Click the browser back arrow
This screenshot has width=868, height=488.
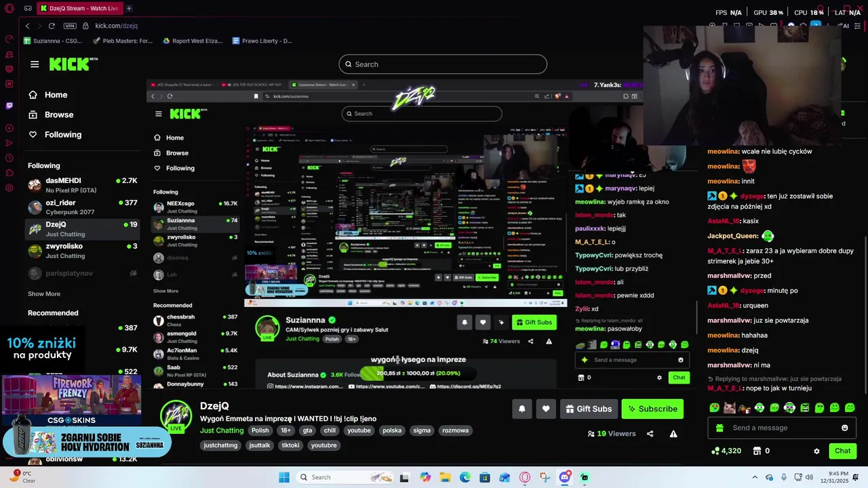pyautogui.click(x=27, y=26)
